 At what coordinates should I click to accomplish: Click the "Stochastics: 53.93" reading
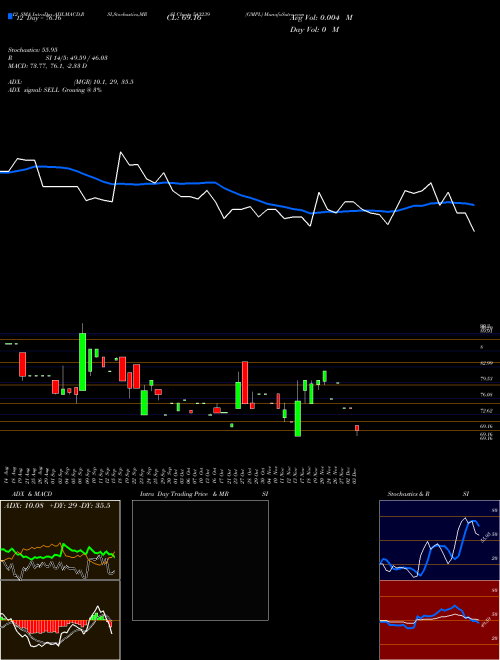[32, 50]
